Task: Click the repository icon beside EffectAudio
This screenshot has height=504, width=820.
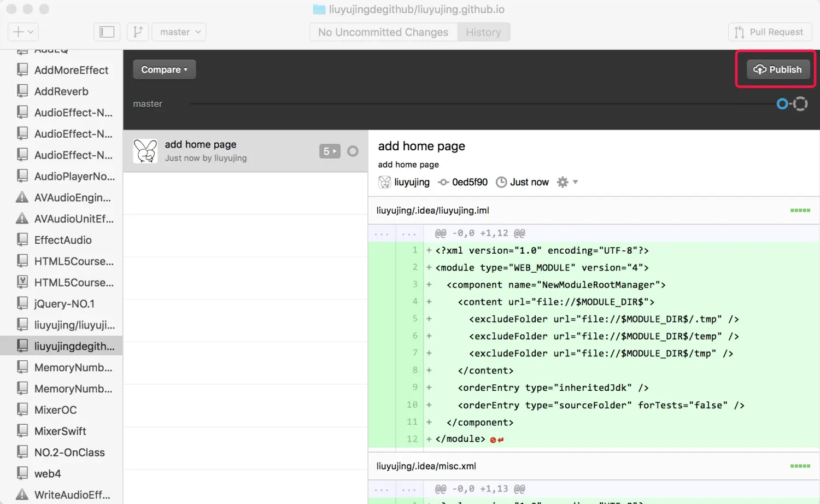Action: point(22,239)
